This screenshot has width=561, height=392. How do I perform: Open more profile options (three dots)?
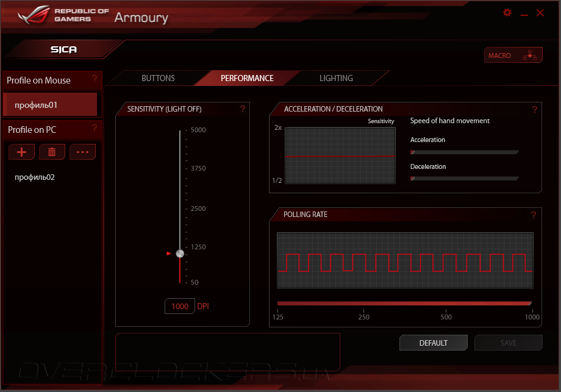(x=83, y=152)
